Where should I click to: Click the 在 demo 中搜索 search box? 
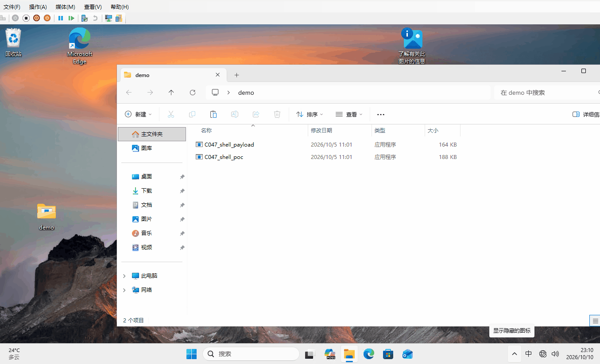pos(547,93)
